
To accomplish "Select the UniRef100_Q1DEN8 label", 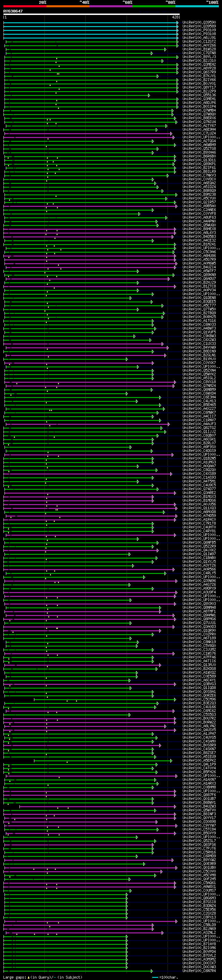I will (199, 298).
